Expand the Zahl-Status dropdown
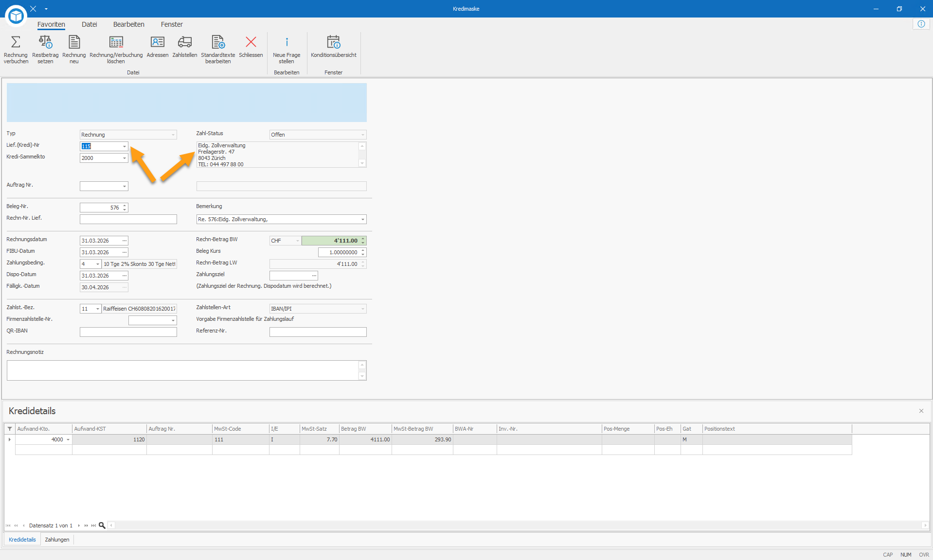This screenshot has width=933, height=560. pos(362,135)
